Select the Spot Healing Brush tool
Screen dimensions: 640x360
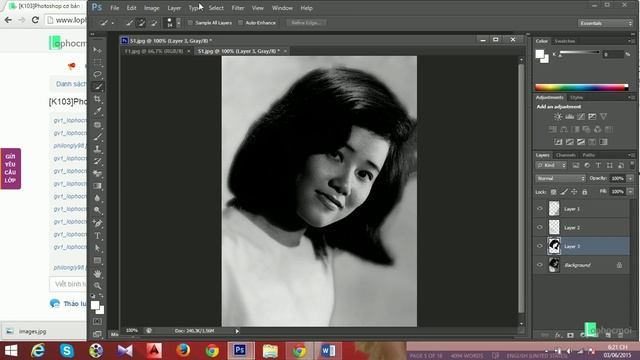click(97, 124)
